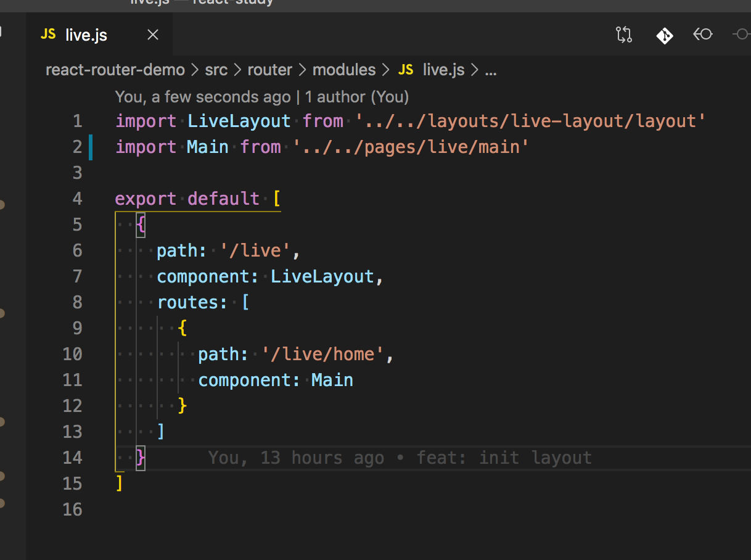Open the router breadcrumb segment

[269, 70]
